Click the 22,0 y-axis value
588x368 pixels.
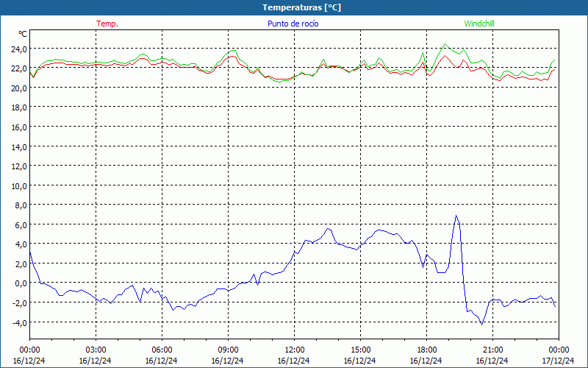[19, 68]
